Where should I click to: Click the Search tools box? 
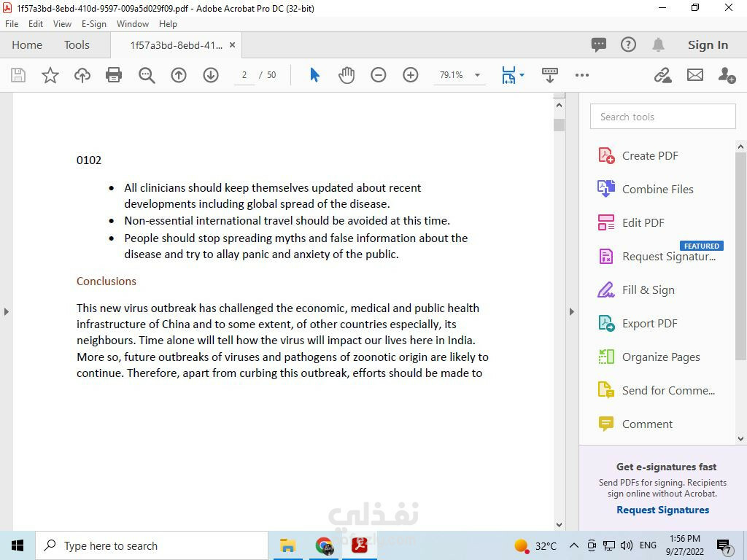662,117
